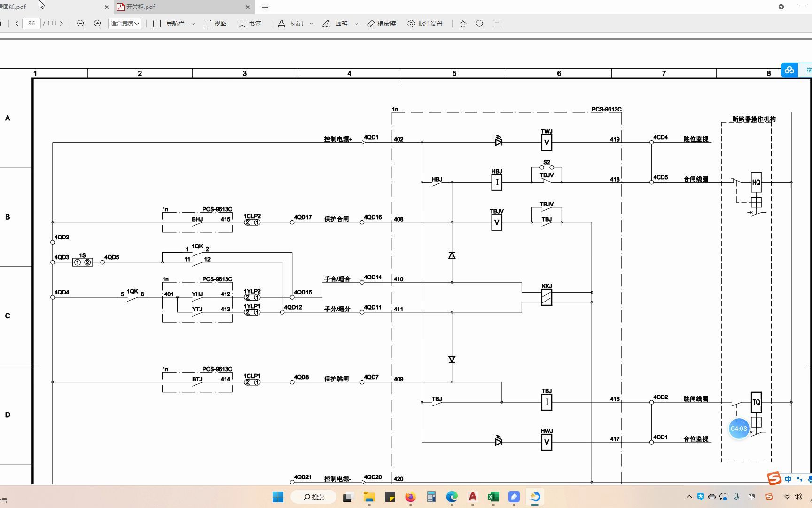Click the blue 04:08 timer bubble
This screenshot has width=812, height=508.
point(739,429)
